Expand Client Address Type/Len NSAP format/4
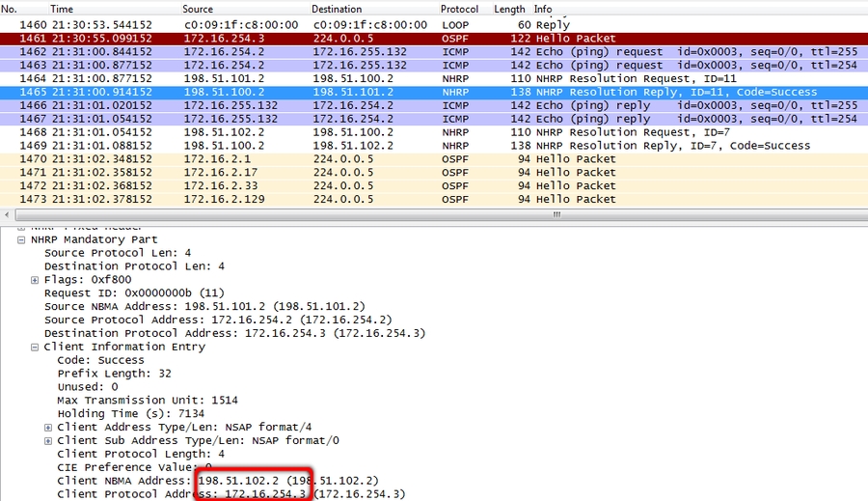The width and height of the screenshot is (868, 501). (x=48, y=427)
